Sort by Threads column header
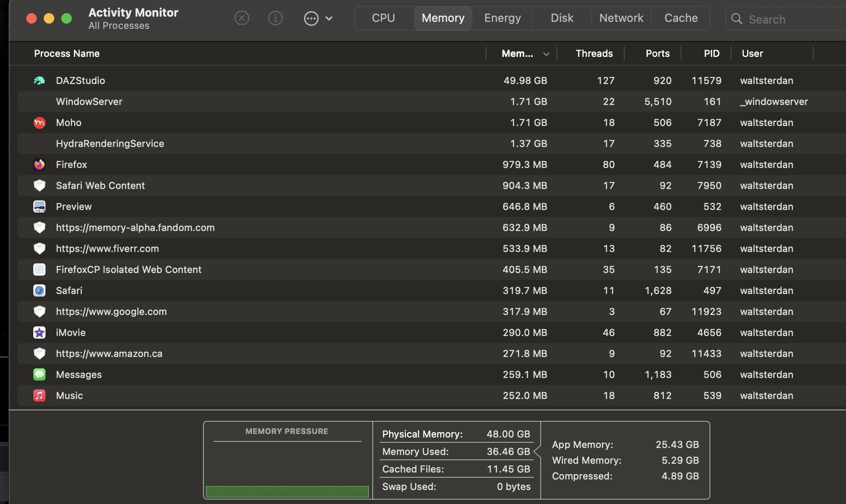 click(x=594, y=53)
